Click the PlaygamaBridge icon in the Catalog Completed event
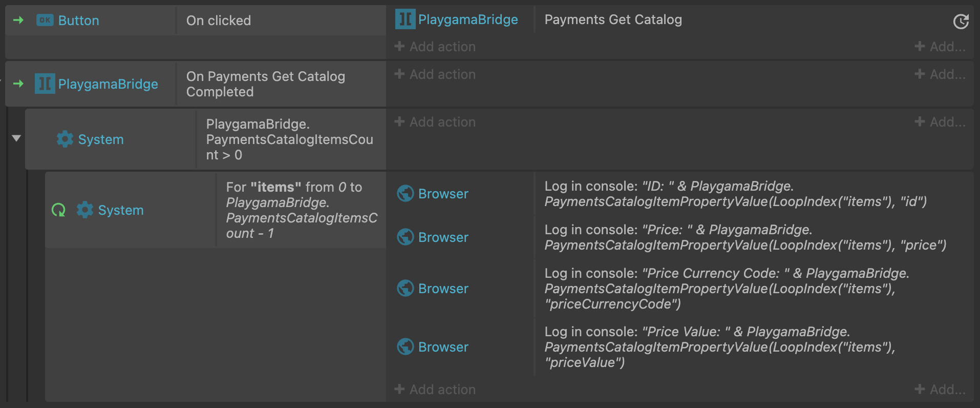The height and width of the screenshot is (408, 980). point(45,84)
